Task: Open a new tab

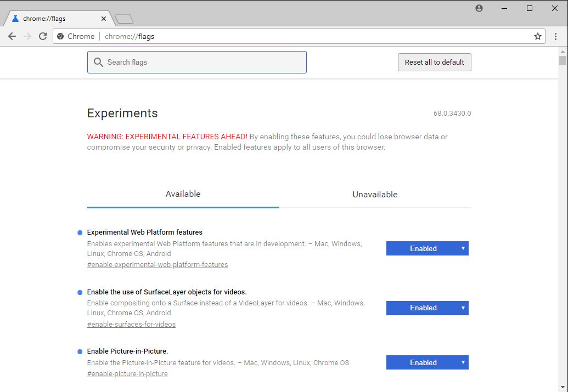Action: pos(124,19)
